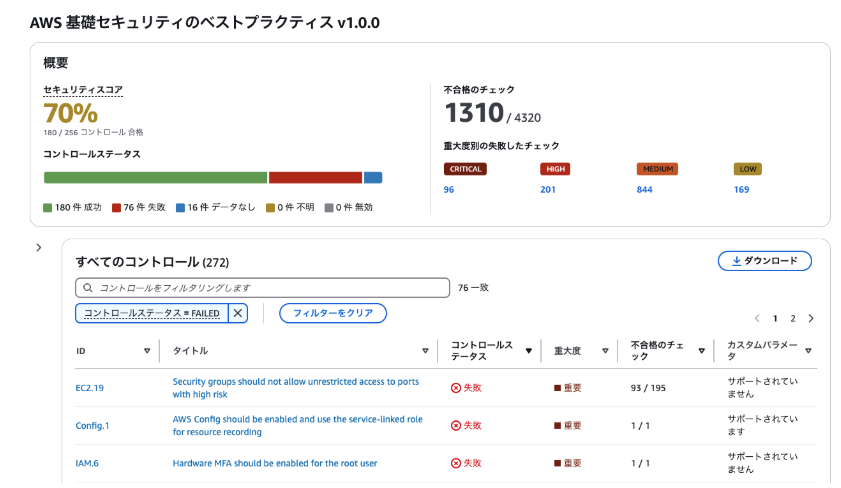841x488 pixels.
Task: Select page 2 in pagination
Action: pos(792,318)
